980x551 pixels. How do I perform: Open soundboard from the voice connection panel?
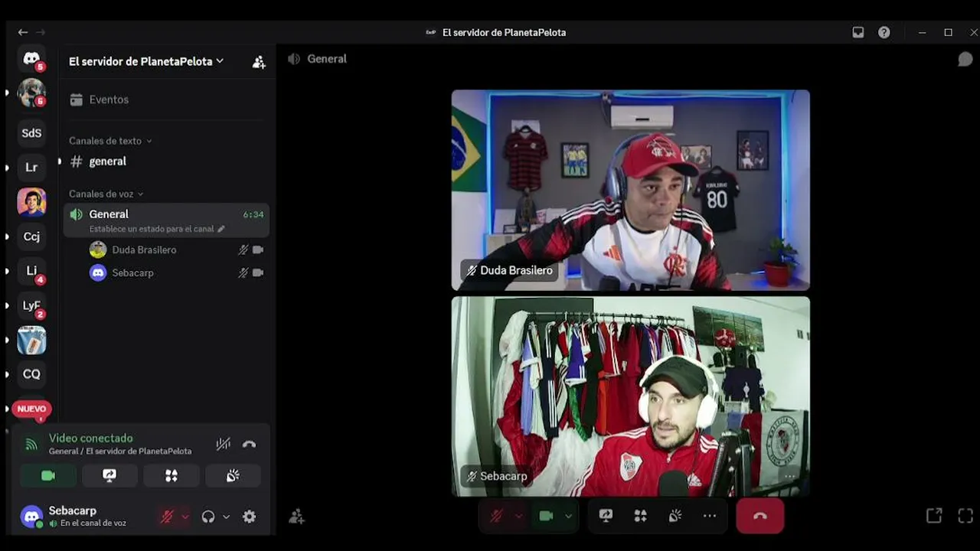[233, 475]
